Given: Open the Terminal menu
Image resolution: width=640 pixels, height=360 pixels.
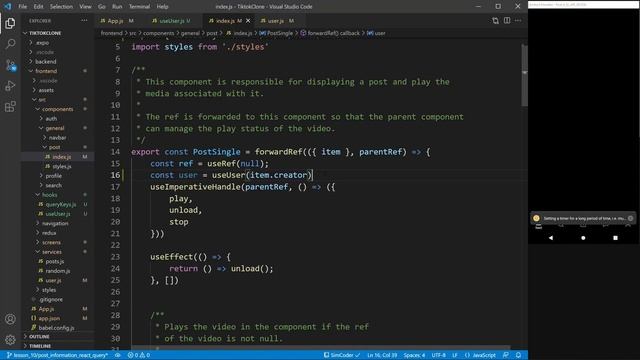Looking at the screenshot, I should [x=140, y=7].
